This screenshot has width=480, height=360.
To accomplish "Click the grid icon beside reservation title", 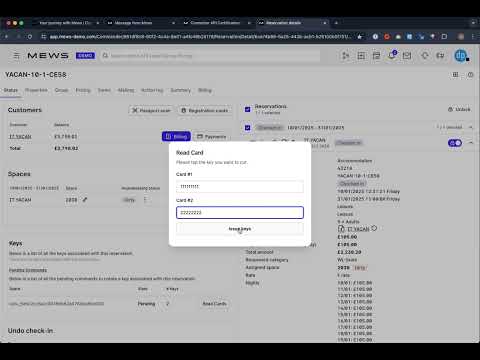I will click(x=455, y=75).
